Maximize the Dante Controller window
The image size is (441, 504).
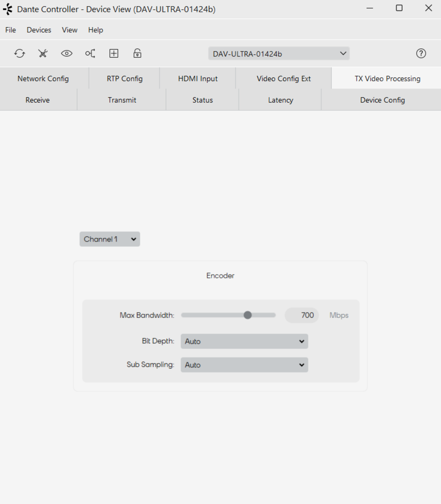pos(399,8)
